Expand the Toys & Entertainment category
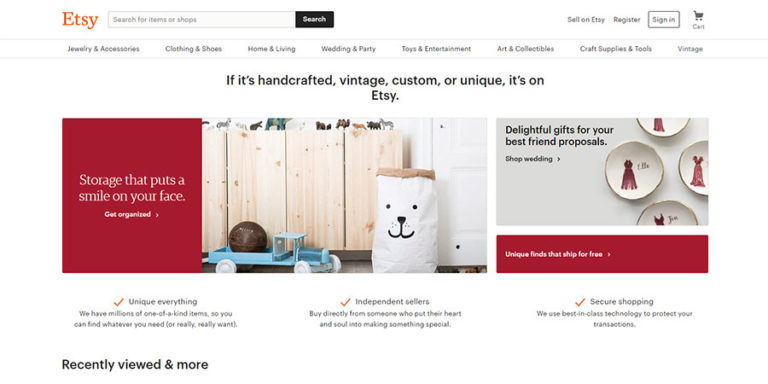The height and width of the screenshot is (384, 768). point(436,49)
